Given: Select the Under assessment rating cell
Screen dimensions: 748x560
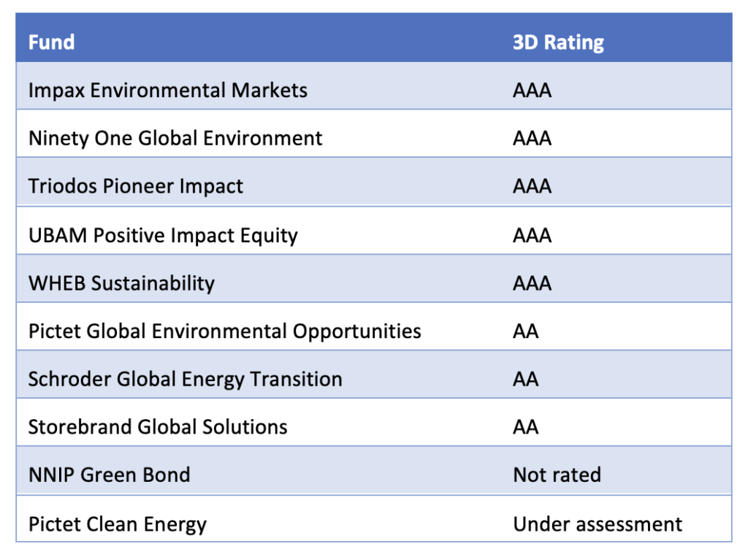Looking at the screenshot, I should [x=598, y=523].
